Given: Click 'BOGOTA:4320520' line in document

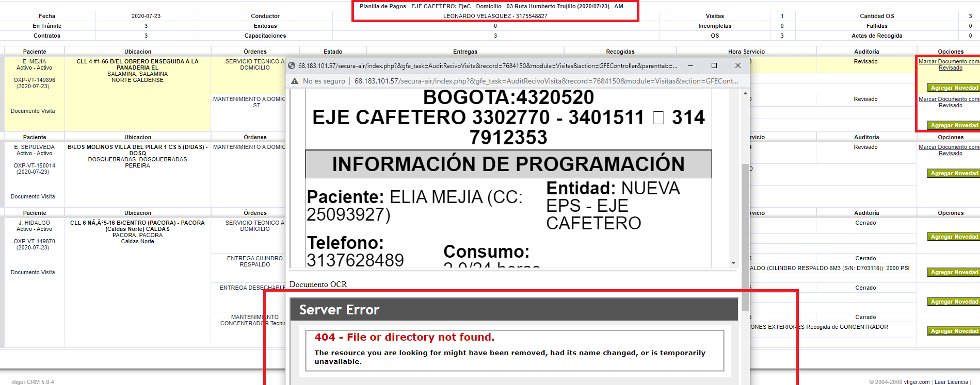Looking at the screenshot, I should coord(508,97).
